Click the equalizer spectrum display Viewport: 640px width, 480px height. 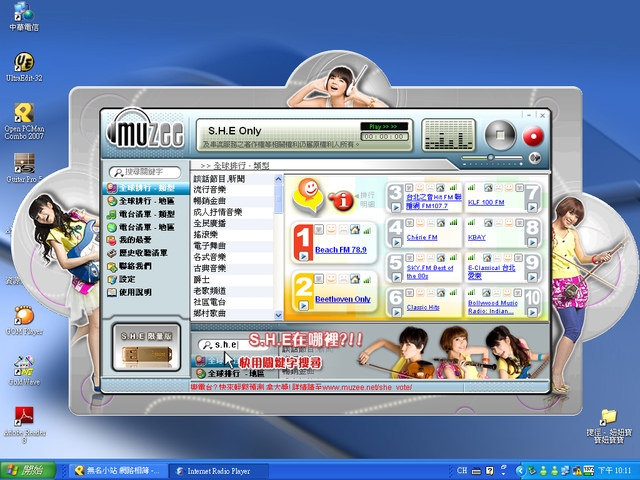[448, 134]
